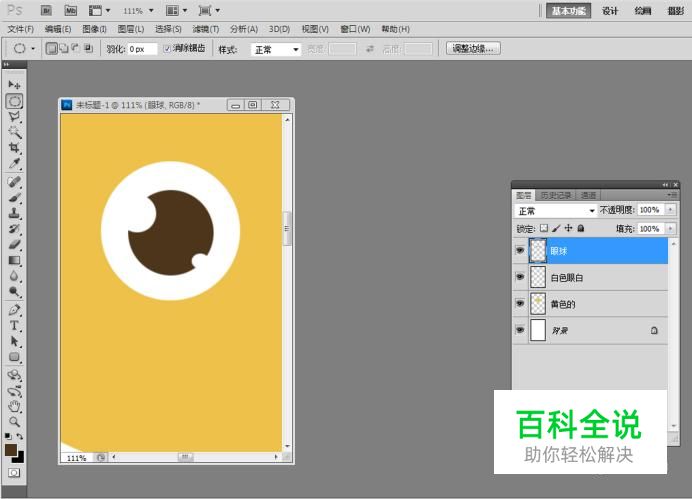The width and height of the screenshot is (692, 499).
Task: Select the Elliptical Marquee tool in toolbox
Action: pos(14,101)
